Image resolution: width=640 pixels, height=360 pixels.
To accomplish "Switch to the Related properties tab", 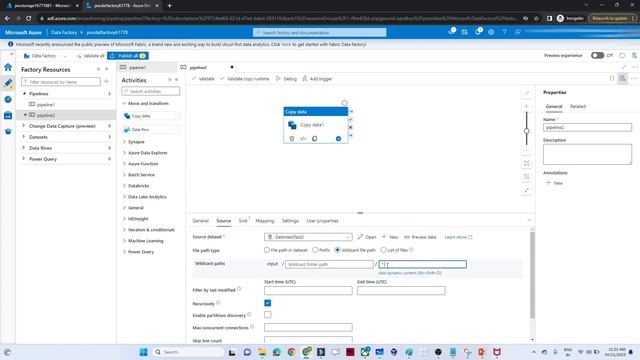I will tap(578, 106).
